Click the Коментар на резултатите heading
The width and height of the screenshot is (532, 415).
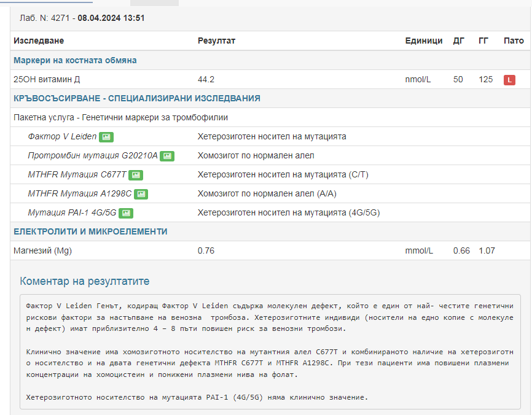[85, 281]
